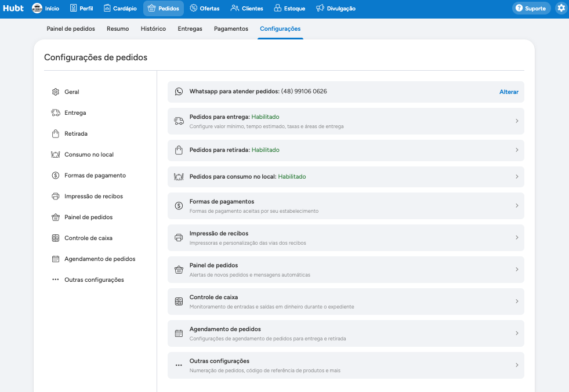Click the bag icon in Pedidos para retirada card
Viewport: 569px width, 392px height.
coord(179,150)
